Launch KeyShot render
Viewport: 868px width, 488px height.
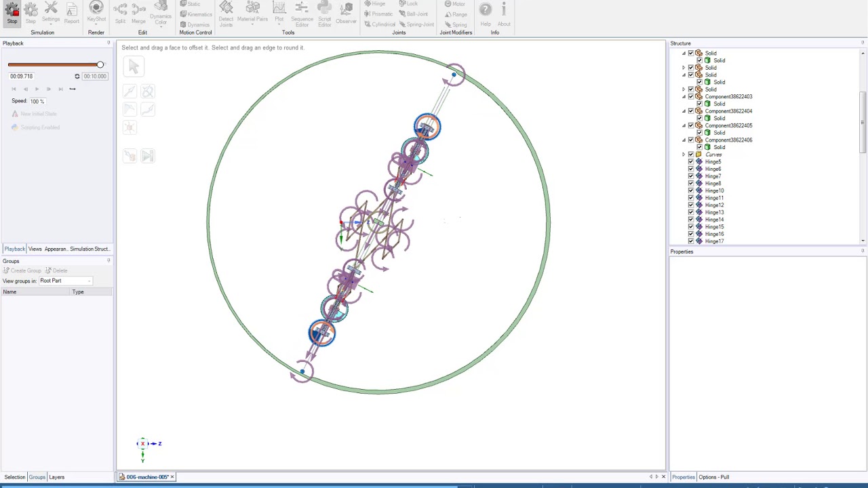click(96, 14)
